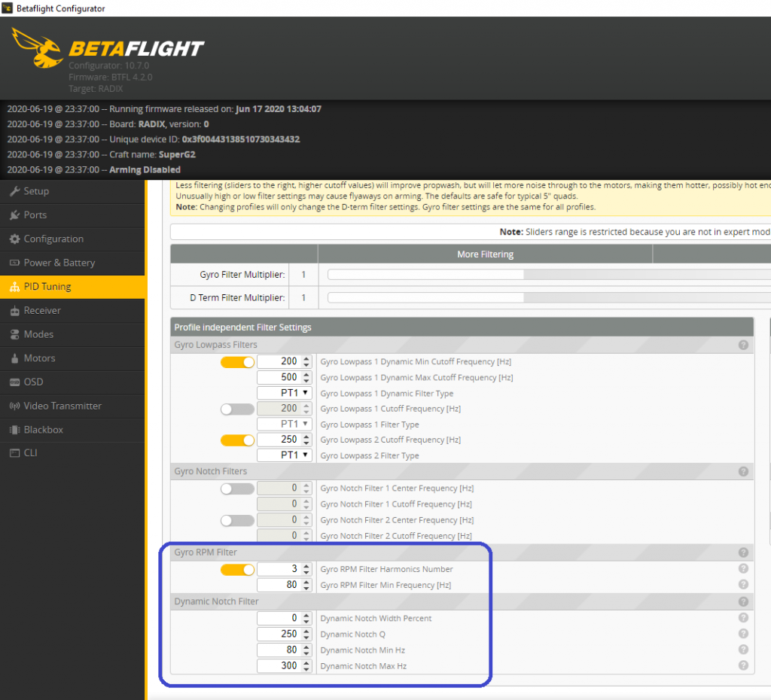This screenshot has width=771, height=700.
Task: Open the CLI tab
Action: point(73,452)
